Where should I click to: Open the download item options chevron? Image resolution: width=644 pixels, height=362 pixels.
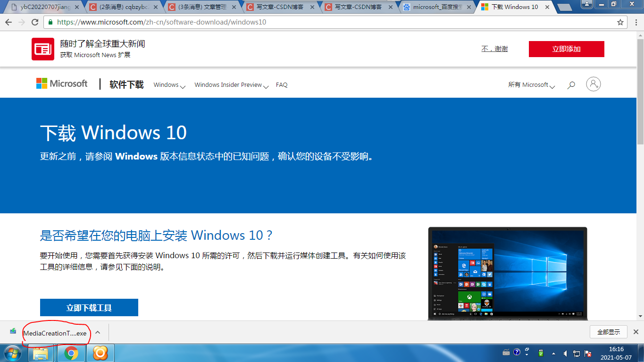[98, 332]
